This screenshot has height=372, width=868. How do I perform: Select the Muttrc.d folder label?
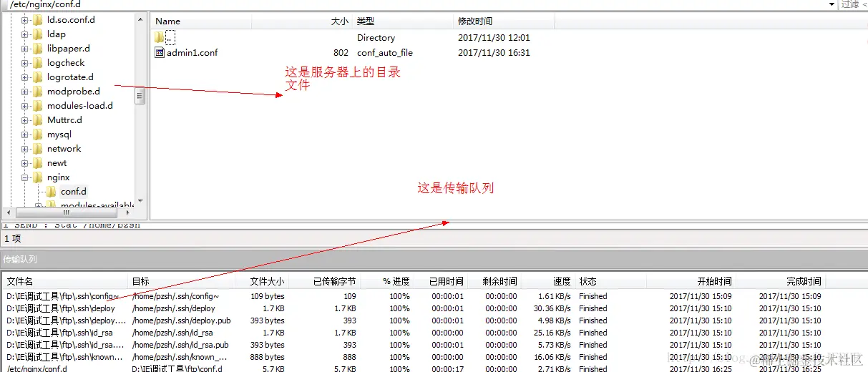point(64,120)
